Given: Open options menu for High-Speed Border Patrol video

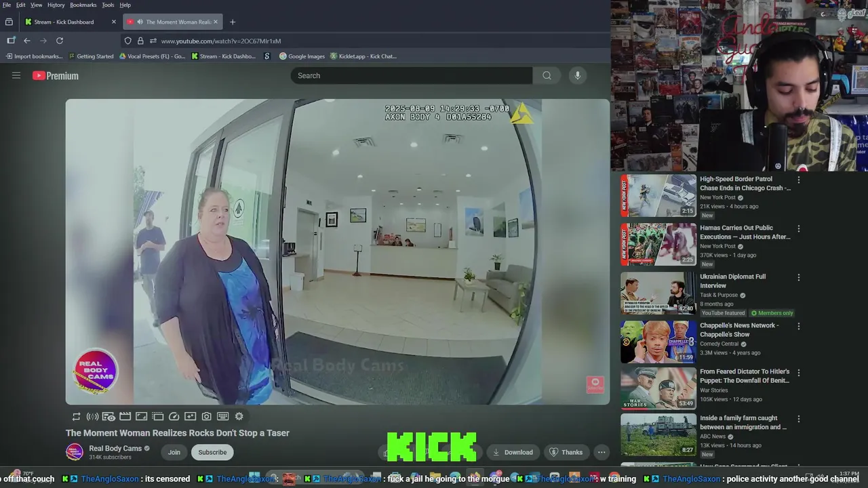Looking at the screenshot, I should point(799,180).
